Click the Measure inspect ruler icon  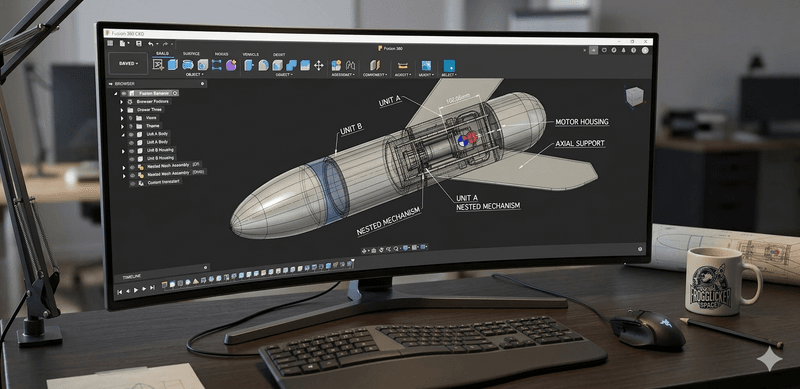pyautogui.click(x=403, y=65)
